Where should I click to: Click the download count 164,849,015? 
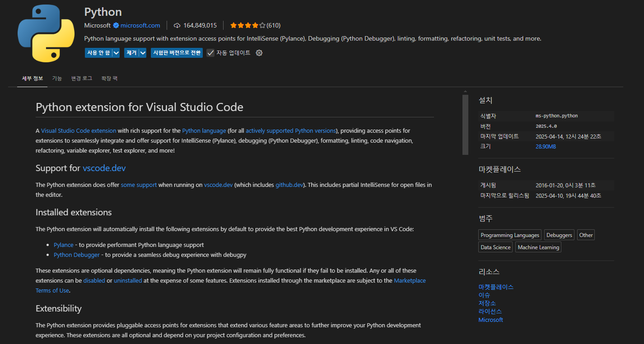200,25
